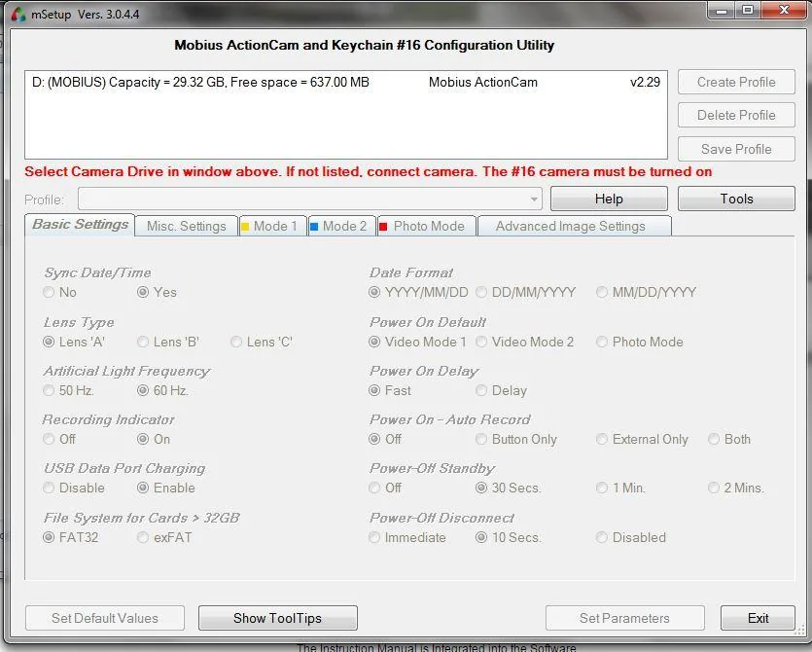
Task: Select the D: (MOBIUS) drive entry
Action: click(x=346, y=83)
